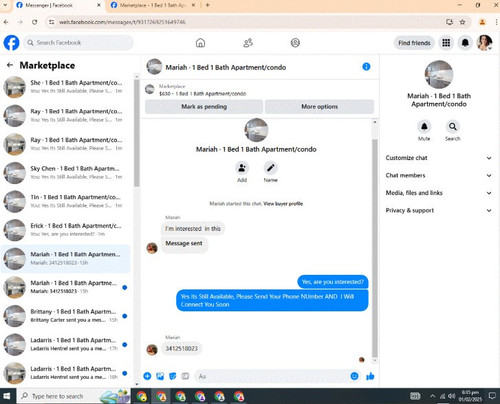Open She - 1 Bed 1 Bath conversation
The width and height of the screenshot is (500, 404).
(x=67, y=87)
